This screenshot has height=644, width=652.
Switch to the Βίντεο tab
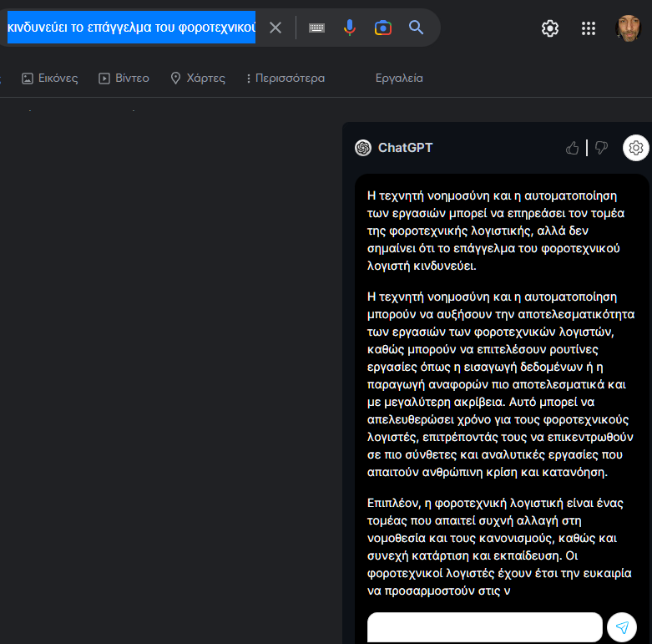[x=124, y=79]
